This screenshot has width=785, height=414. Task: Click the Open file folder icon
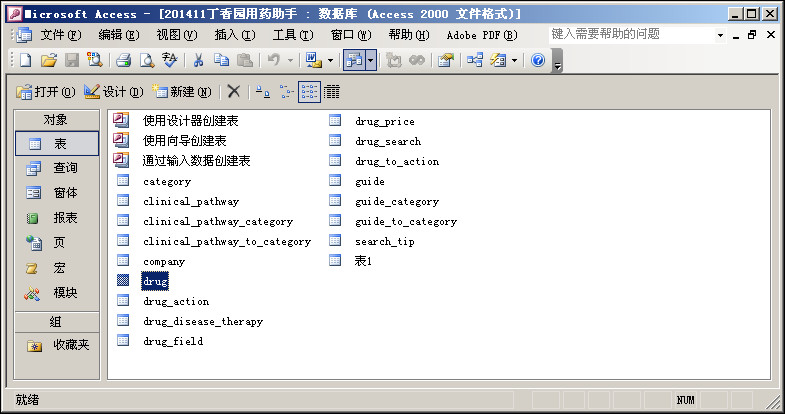click(x=49, y=61)
